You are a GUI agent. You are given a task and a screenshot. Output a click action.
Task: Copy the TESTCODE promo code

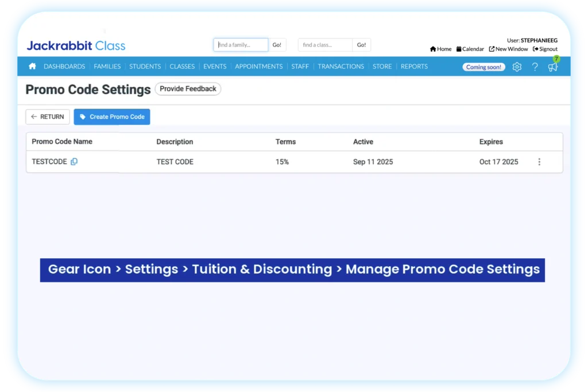(x=74, y=162)
